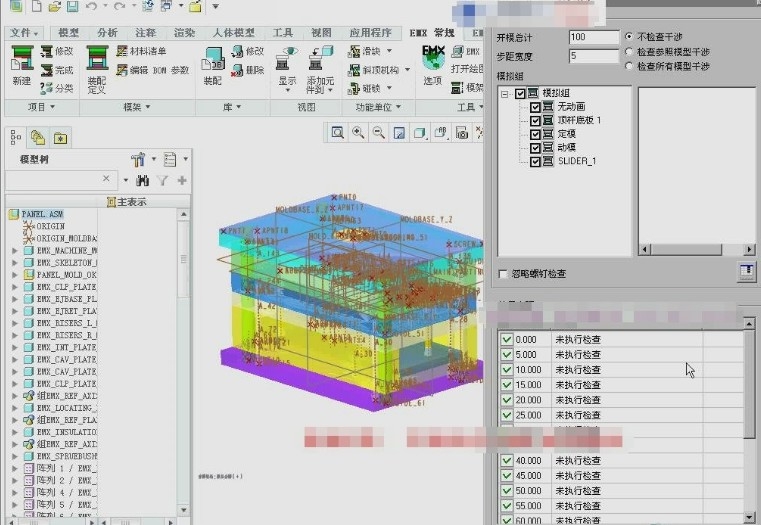Viewport: 761px width, 525px height.
Task: Uncheck the 25.000 step row checkbox
Action: click(507, 415)
